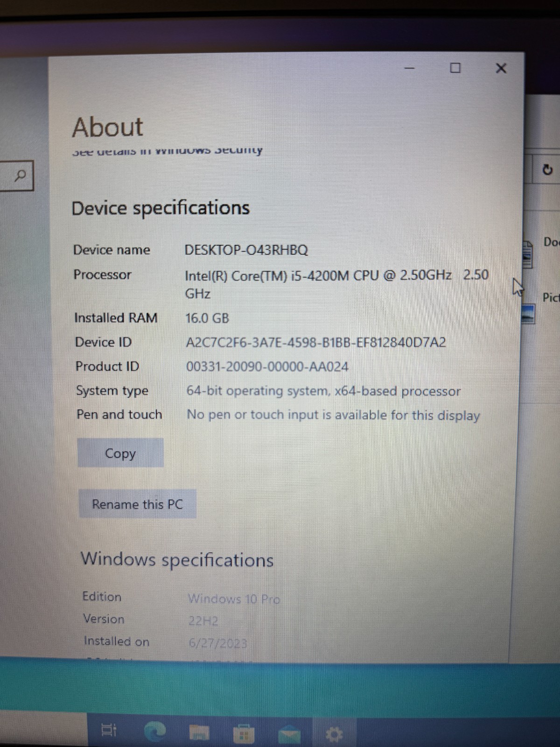Select the Product ID 00331-20090-00000-AA024
The image size is (560, 747).
267,366
